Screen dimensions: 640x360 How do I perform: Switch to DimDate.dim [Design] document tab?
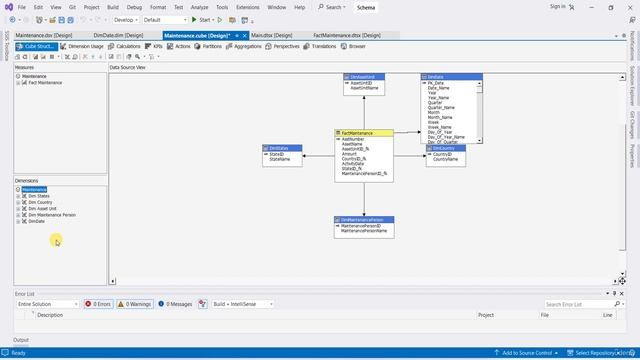(118, 36)
